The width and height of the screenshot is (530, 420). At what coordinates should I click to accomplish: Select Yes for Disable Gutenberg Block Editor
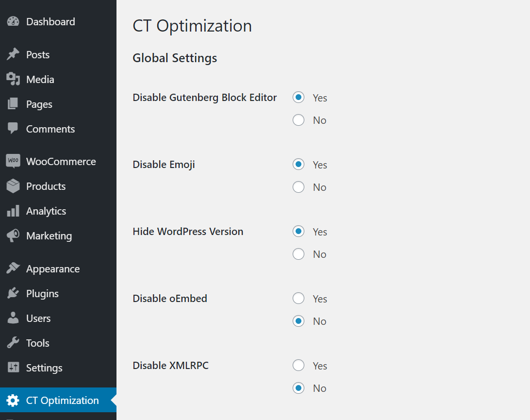coord(298,98)
